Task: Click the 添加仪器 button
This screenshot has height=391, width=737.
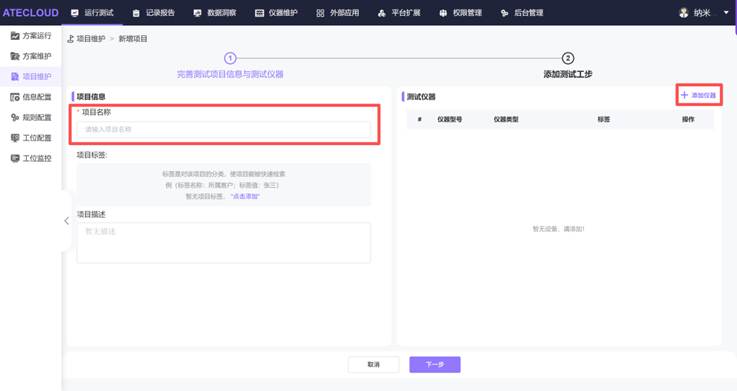Action: tap(698, 95)
